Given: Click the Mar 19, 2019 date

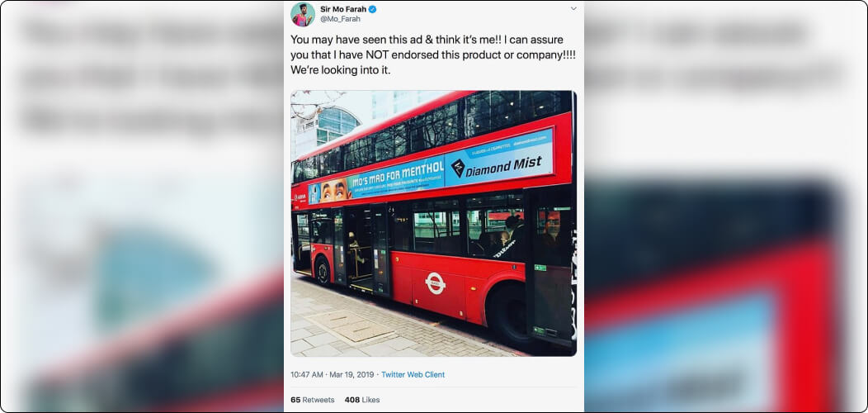Looking at the screenshot, I should pyautogui.click(x=351, y=375).
